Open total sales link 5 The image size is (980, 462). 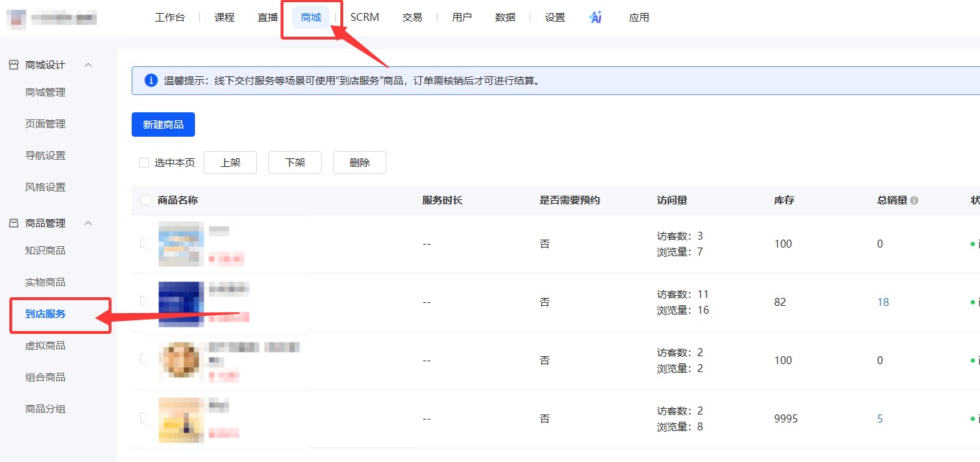[x=880, y=419]
